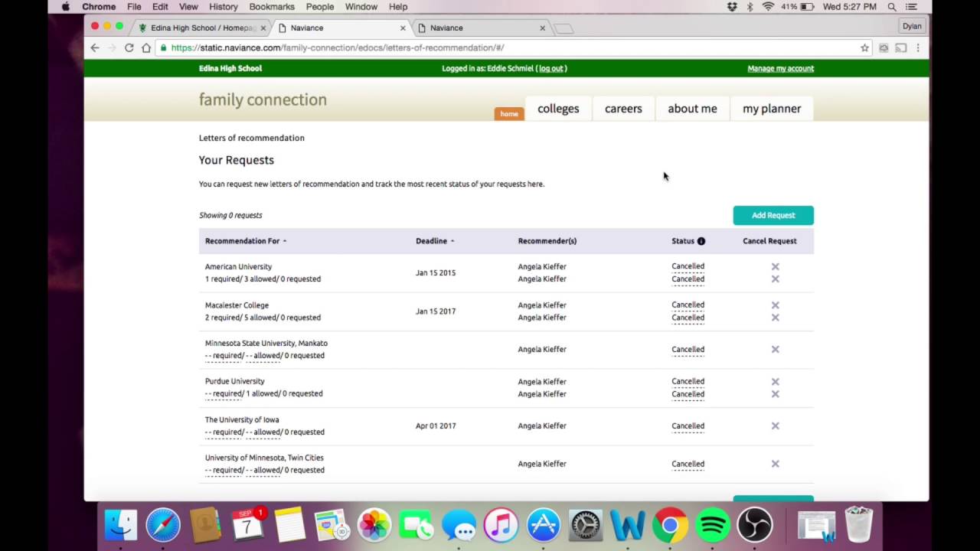Click the Add Request button
This screenshot has width=980, height=551.
[773, 215]
